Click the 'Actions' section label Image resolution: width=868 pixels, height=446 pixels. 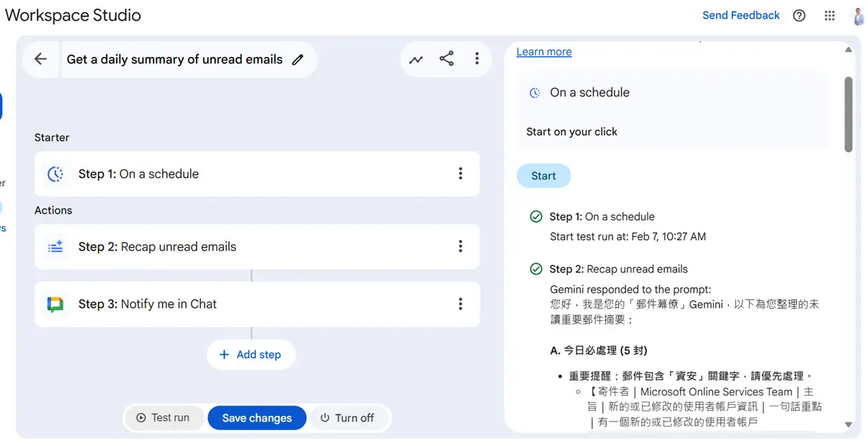53,210
